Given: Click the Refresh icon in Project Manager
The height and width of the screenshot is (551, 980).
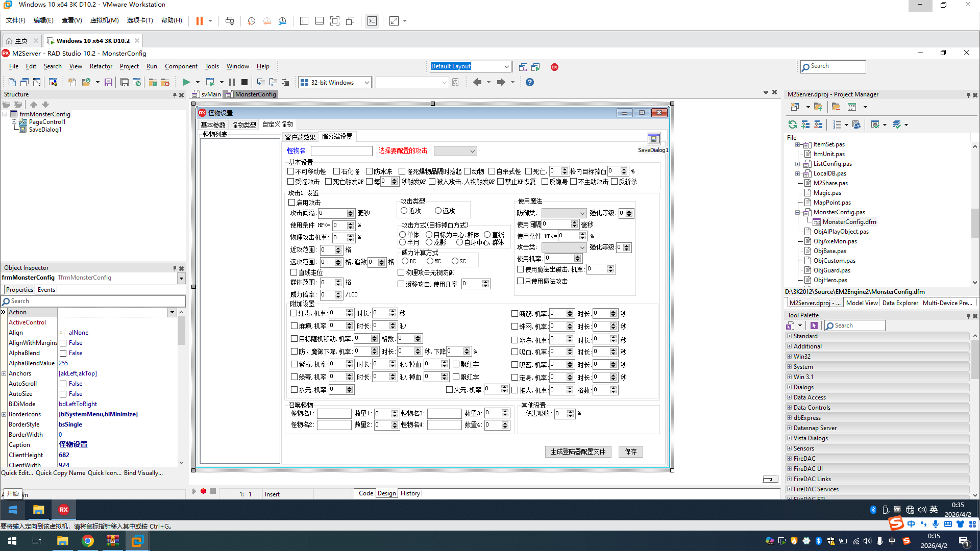Looking at the screenshot, I should point(792,124).
